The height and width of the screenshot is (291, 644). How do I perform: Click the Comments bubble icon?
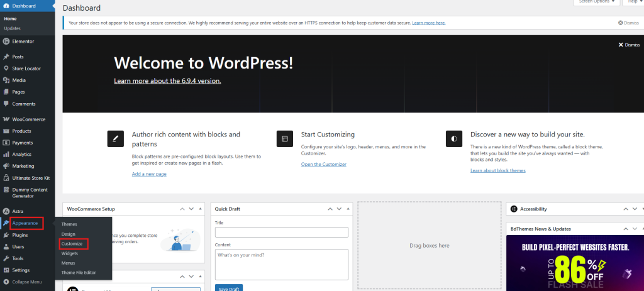pyautogui.click(x=6, y=104)
